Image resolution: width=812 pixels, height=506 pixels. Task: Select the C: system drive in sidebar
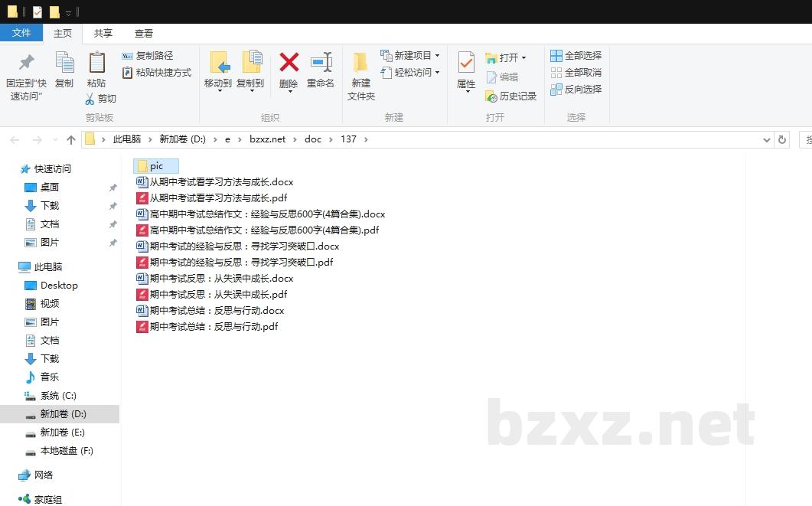click(x=58, y=396)
